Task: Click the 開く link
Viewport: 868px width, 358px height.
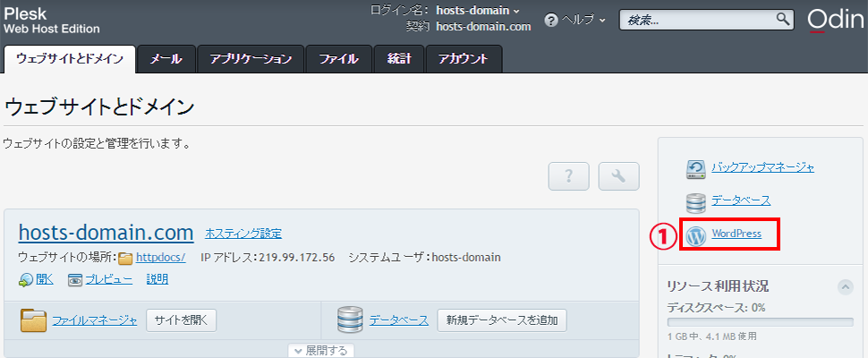Action: pyautogui.click(x=45, y=280)
